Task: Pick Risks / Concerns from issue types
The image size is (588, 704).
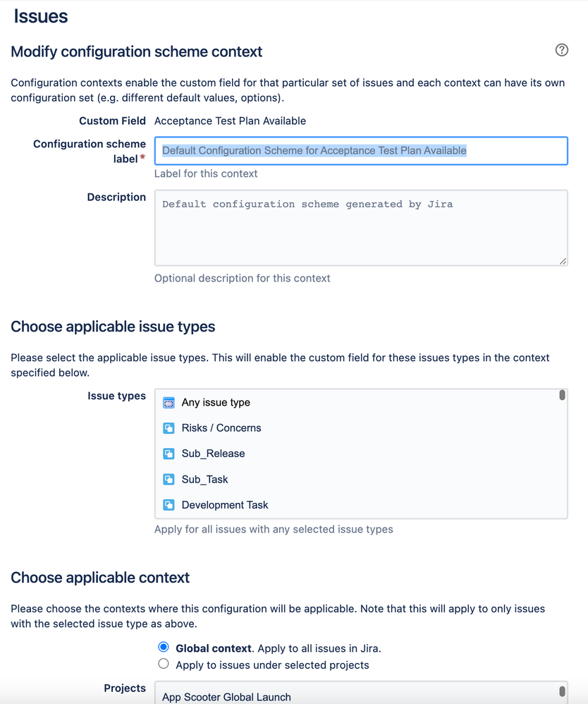Action: pyautogui.click(x=221, y=428)
